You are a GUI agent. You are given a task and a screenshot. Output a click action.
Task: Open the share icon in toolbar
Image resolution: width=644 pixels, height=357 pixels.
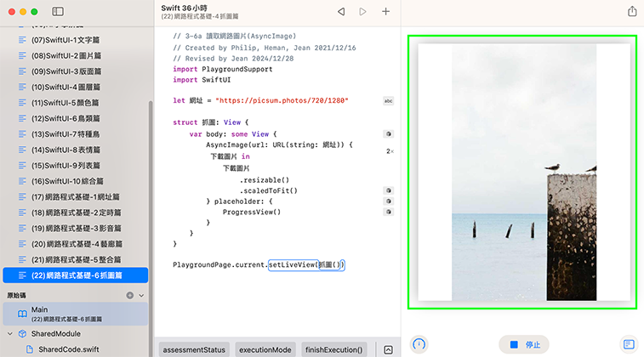(x=631, y=12)
